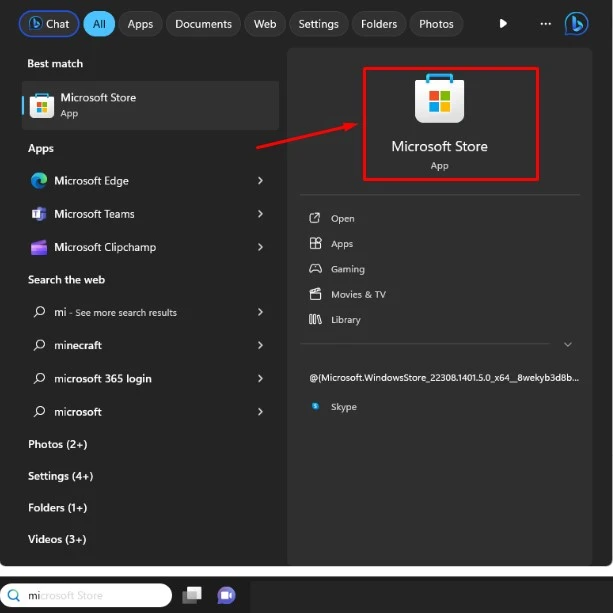Select the Skype item in right panel
This screenshot has width=613, height=613.
pos(343,407)
